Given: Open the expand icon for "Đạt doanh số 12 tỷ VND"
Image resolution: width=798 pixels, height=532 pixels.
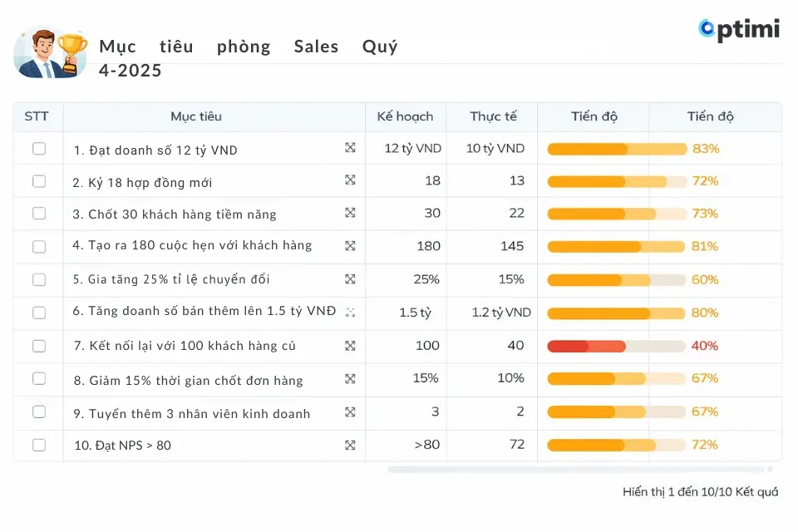Looking at the screenshot, I should pos(352,149).
